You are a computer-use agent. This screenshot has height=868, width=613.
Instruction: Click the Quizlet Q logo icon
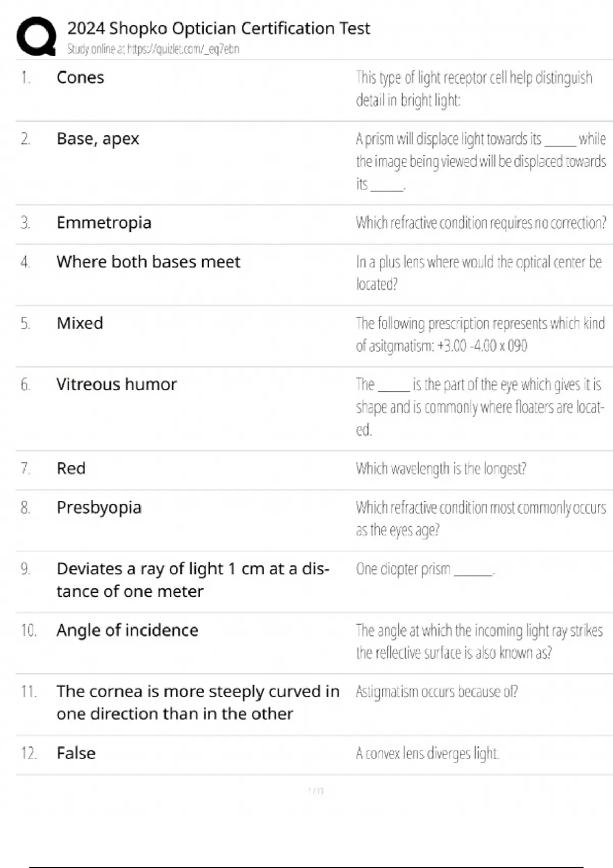coord(36,36)
